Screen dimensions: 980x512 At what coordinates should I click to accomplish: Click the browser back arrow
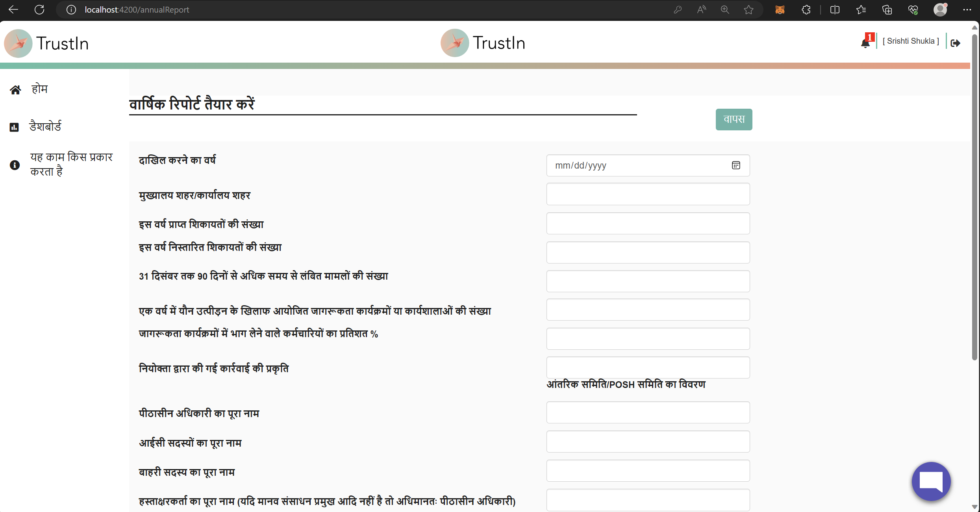(13, 9)
